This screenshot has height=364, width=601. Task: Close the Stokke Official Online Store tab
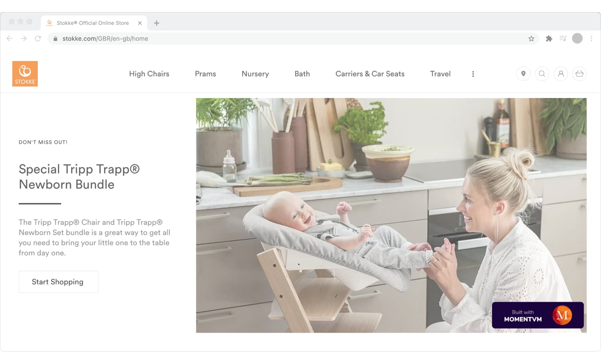[140, 23]
